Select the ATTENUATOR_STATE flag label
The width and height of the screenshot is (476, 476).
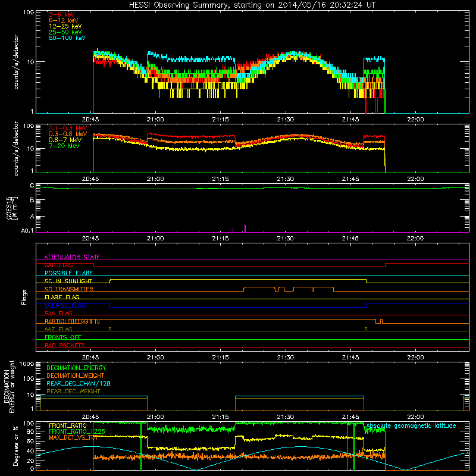point(72,257)
